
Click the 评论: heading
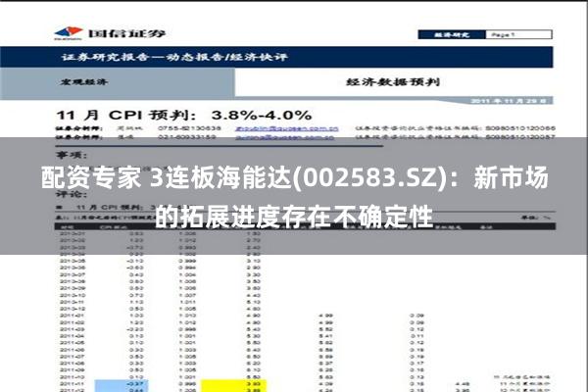72,194
